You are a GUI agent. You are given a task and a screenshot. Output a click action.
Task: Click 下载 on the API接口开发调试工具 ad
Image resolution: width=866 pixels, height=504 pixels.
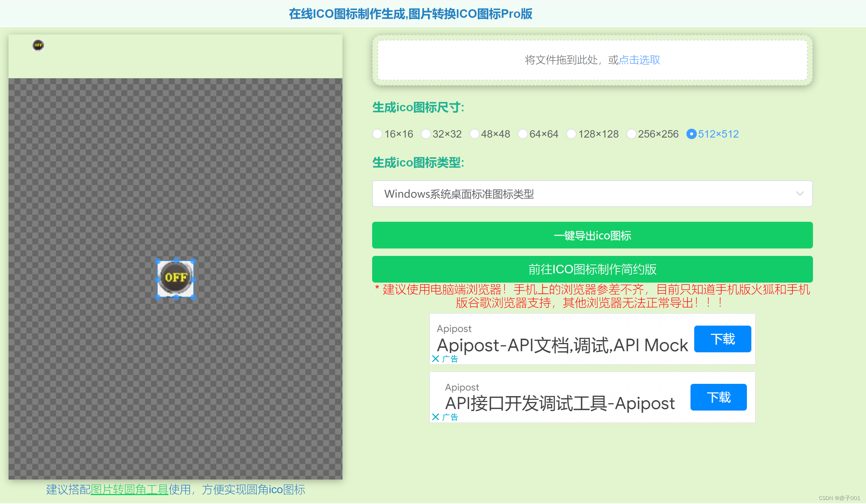click(718, 397)
